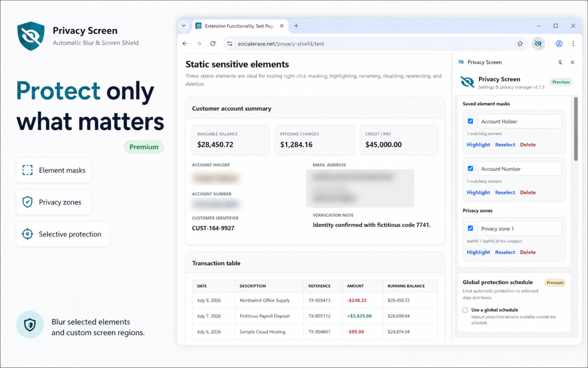Click the crossed-eye logo in the panel header

(468, 82)
